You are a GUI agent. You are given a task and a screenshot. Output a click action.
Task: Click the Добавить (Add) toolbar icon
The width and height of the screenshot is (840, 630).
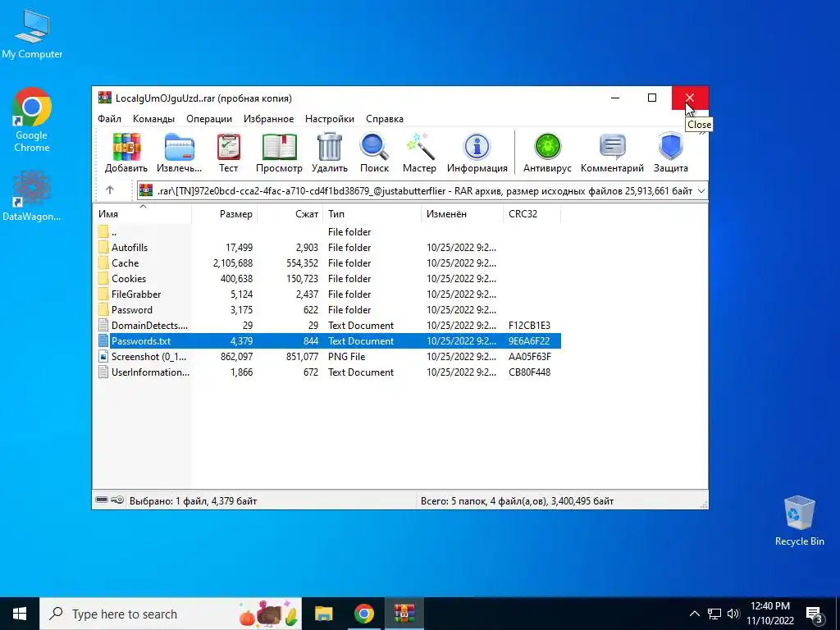(126, 153)
